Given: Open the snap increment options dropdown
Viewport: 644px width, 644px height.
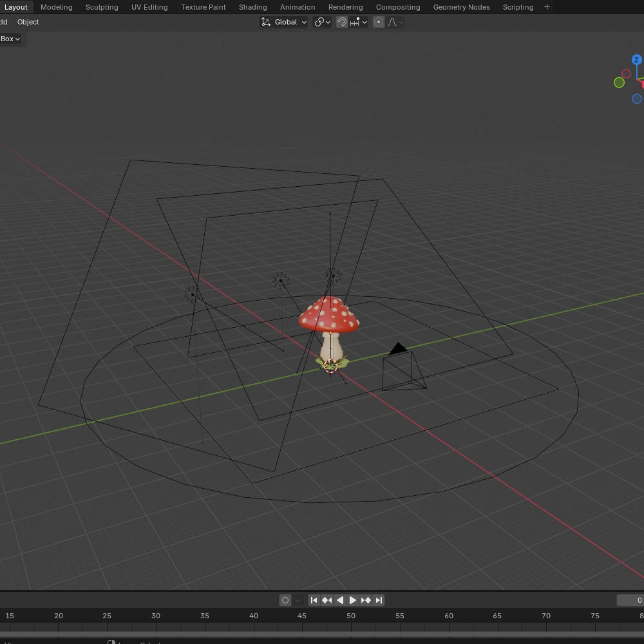Looking at the screenshot, I should pyautogui.click(x=358, y=22).
